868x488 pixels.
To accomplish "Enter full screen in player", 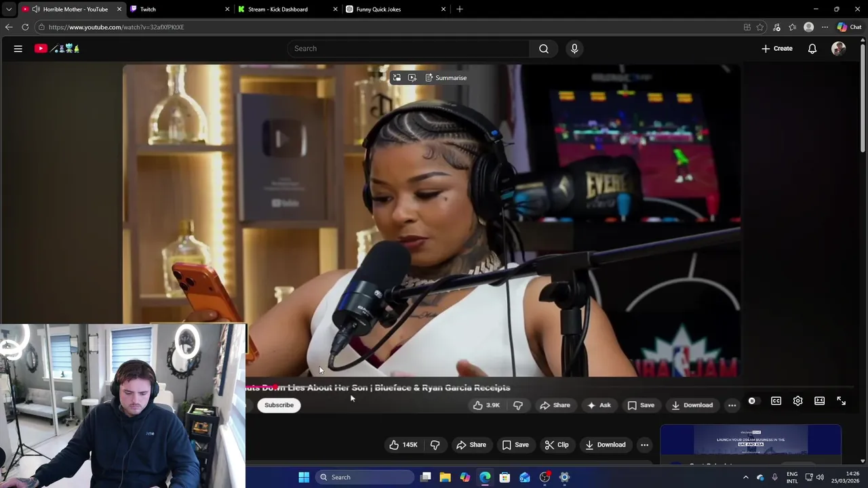I will (x=841, y=401).
